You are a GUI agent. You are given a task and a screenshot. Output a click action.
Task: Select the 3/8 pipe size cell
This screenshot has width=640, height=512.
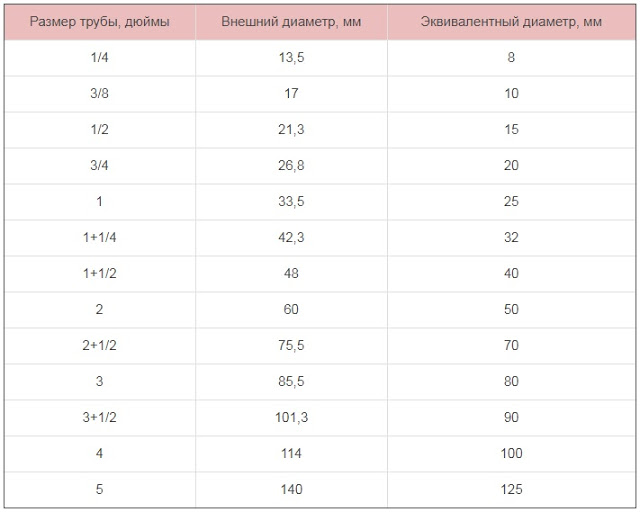[100, 94]
